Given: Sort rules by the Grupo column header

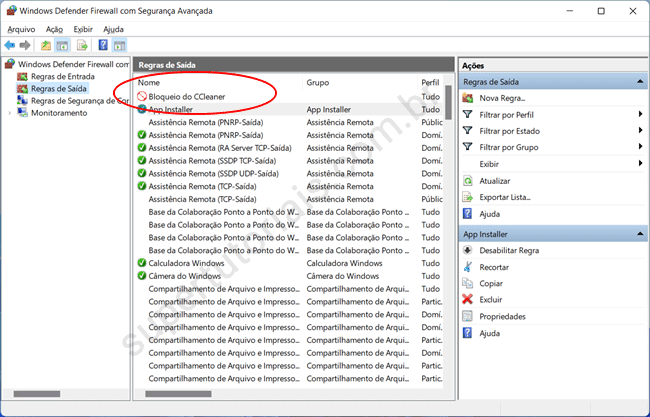Looking at the screenshot, I should tap(318, 82).
